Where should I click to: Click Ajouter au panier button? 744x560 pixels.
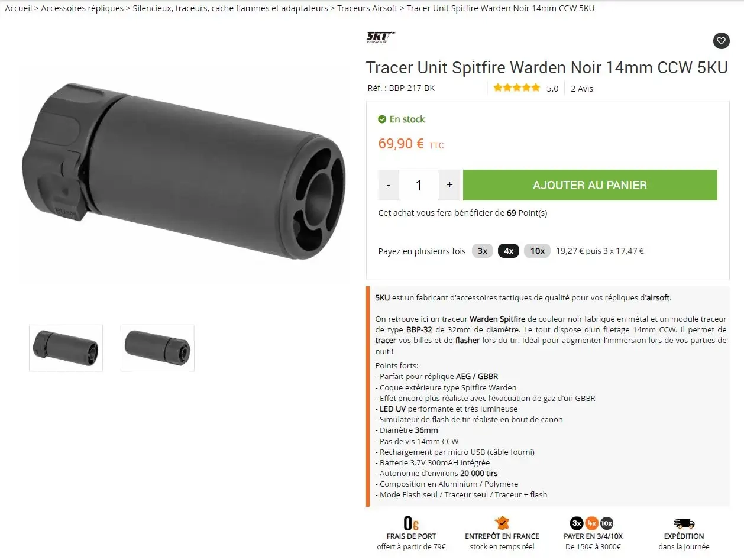(x=590, y=185)
